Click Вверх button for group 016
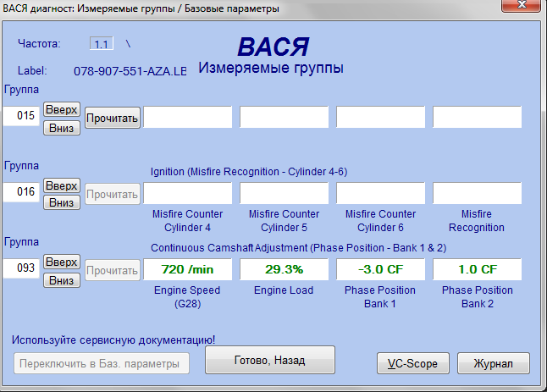The width and height of the screenshot is (547, 392). point(62,185)
